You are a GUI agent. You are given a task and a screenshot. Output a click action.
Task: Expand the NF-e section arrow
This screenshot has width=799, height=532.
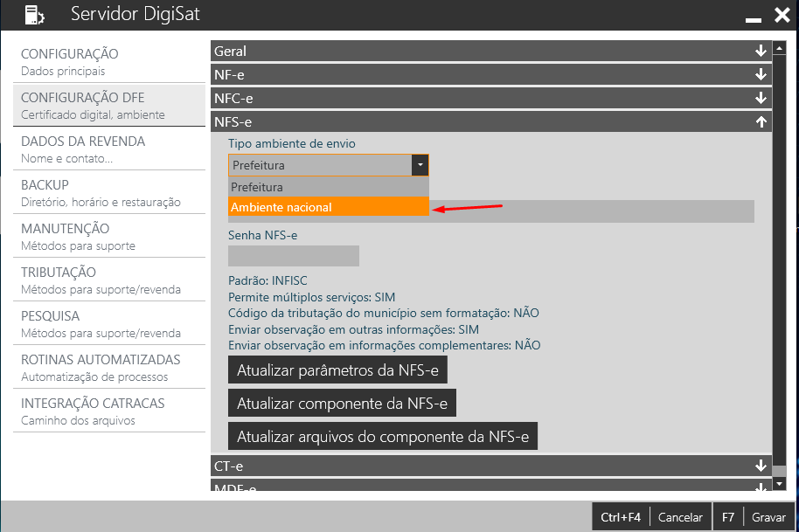(761, 75)
